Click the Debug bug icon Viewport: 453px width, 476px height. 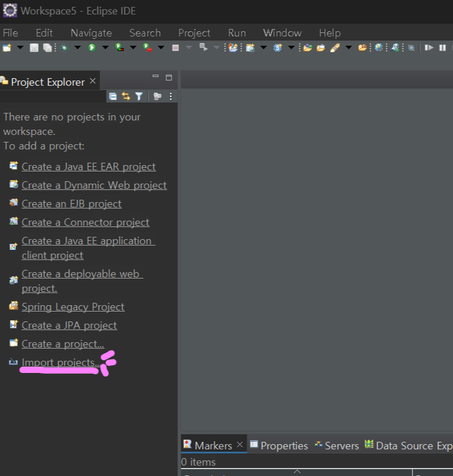(x=64, y=47)
